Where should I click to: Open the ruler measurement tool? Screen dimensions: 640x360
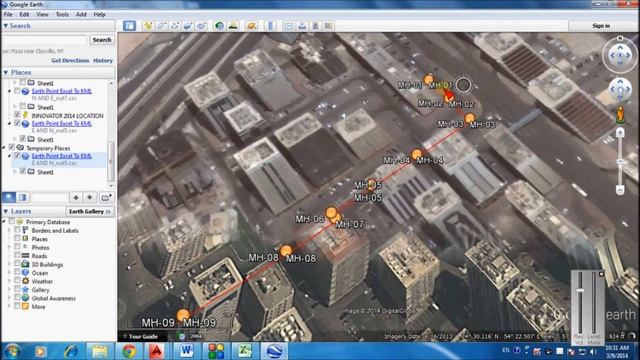270,26
